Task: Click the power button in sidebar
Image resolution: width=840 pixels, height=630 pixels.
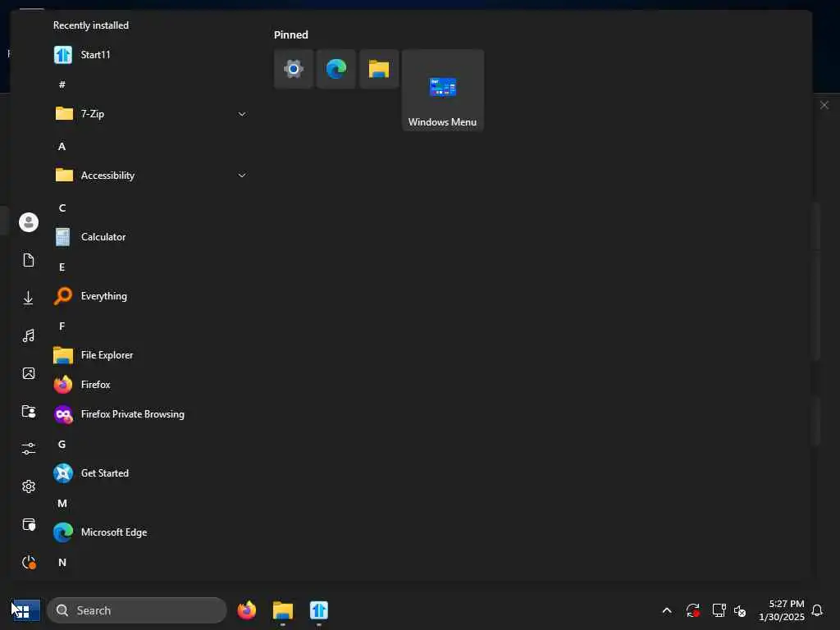Action: [x=29, y=562]
